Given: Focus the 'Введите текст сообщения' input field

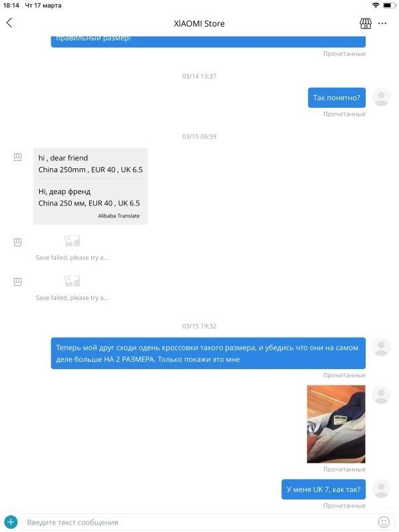Looking at the screenshot, I should coord(200,522).
